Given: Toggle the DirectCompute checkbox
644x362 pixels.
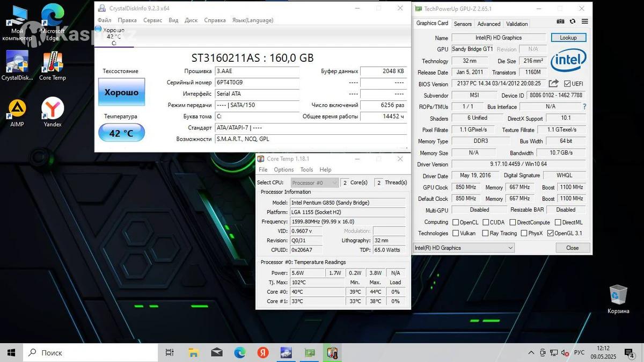Looking at the screenshot, I should [513, 222].
